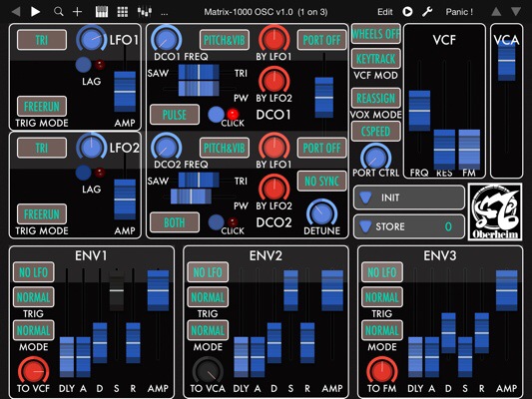
Task: Open the magnifier search icon
Action: [59, 12]
